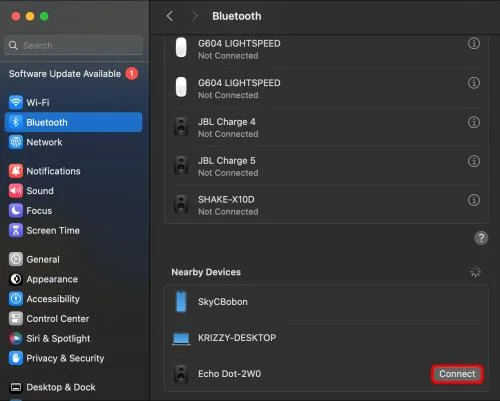
Task: Click the search magnifier icon
Action: click(13, 45)
